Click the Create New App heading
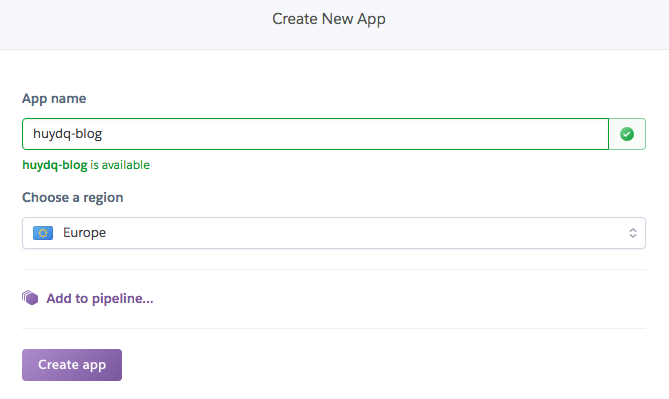Screen dimensions: 669x399 pos(329,19)
